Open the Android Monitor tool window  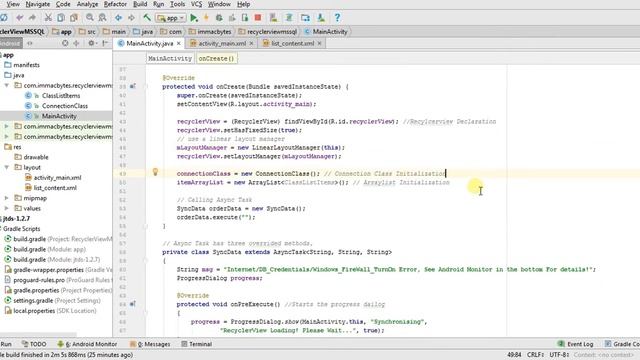[x=87, y=344]
